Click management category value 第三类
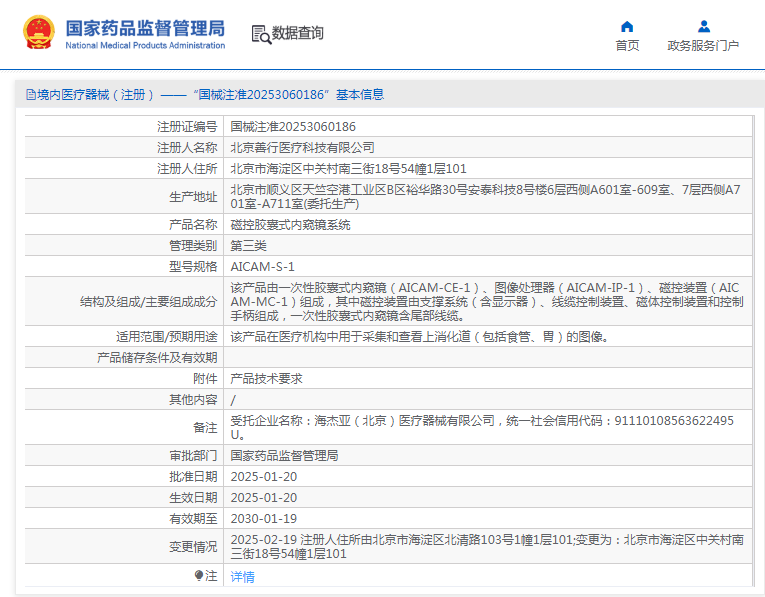This screenshot has width=765, height=597. (x=248, y=246)
